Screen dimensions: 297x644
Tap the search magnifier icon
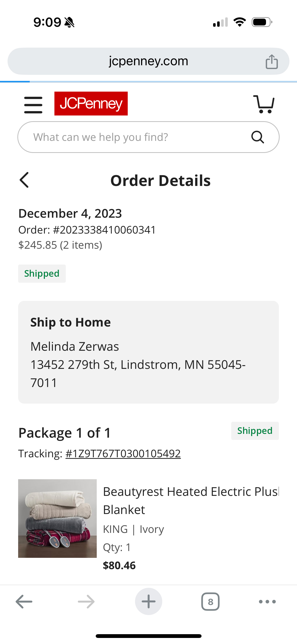tap(258, 137)
